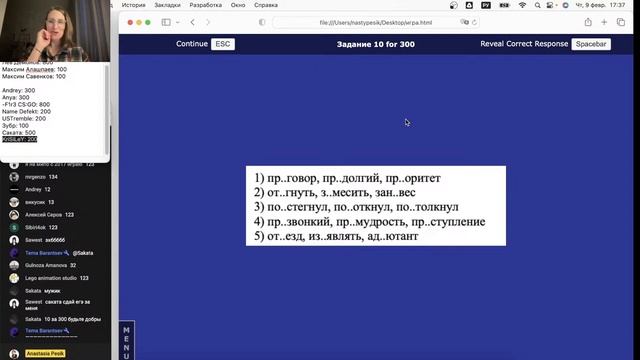The width and height of the screenshot is (640, 360).
Task: Open the Окно menu
Action: 238,5
